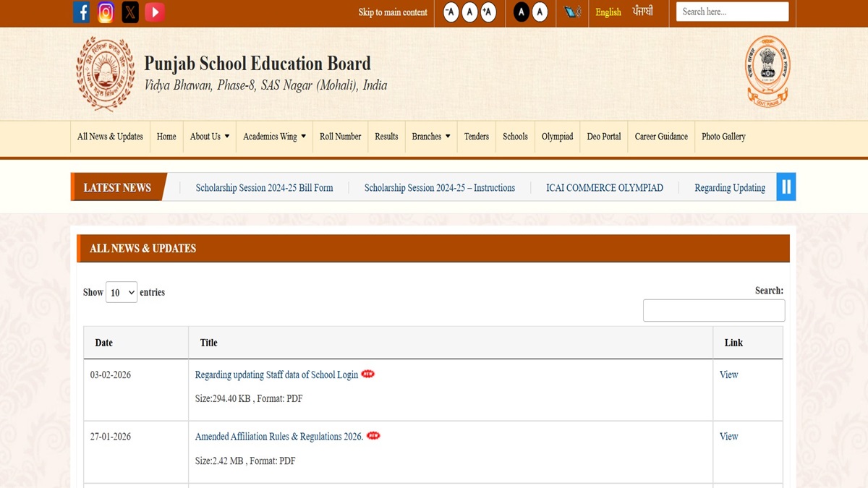Go to the Roll Number page
Image resolution: width=868 pixels, height=488 pixels.
pyautogui.click(x=340, y=137)
